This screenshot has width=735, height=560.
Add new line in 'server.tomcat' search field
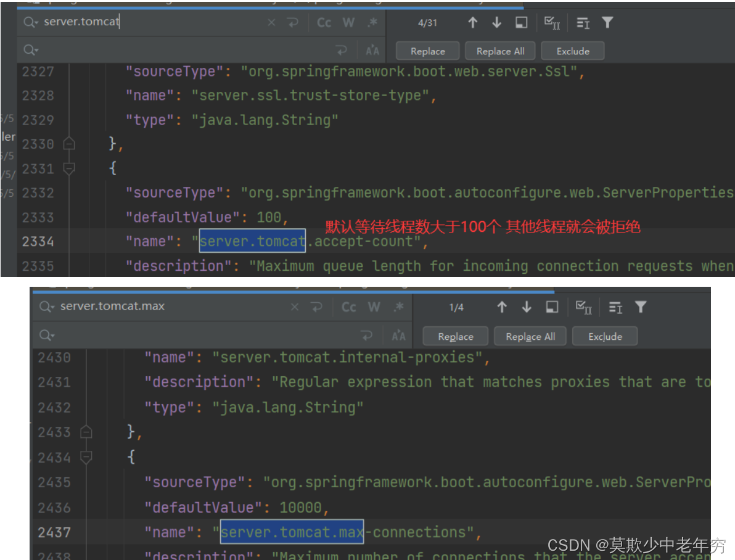293,22
